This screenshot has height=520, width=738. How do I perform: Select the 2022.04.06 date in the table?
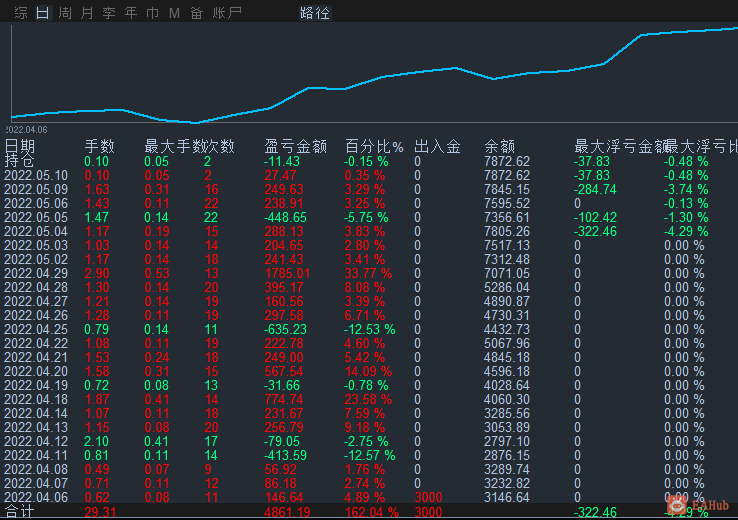[36, 497]
